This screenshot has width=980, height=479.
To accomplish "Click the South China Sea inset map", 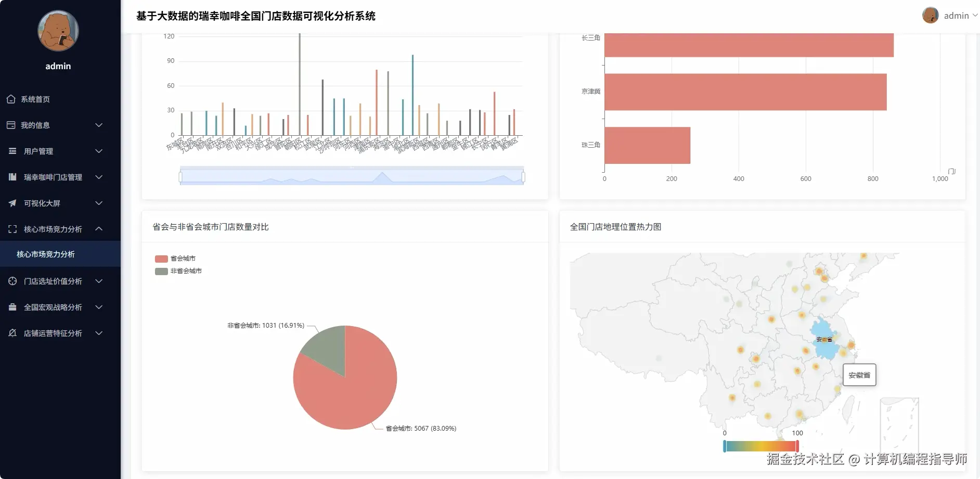I will click(x=899, y=425).
